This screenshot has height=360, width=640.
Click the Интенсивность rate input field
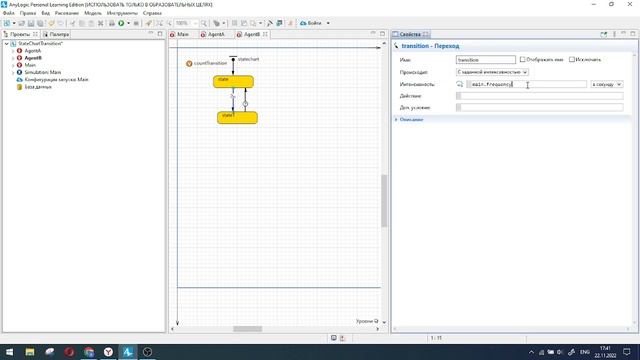526,84
